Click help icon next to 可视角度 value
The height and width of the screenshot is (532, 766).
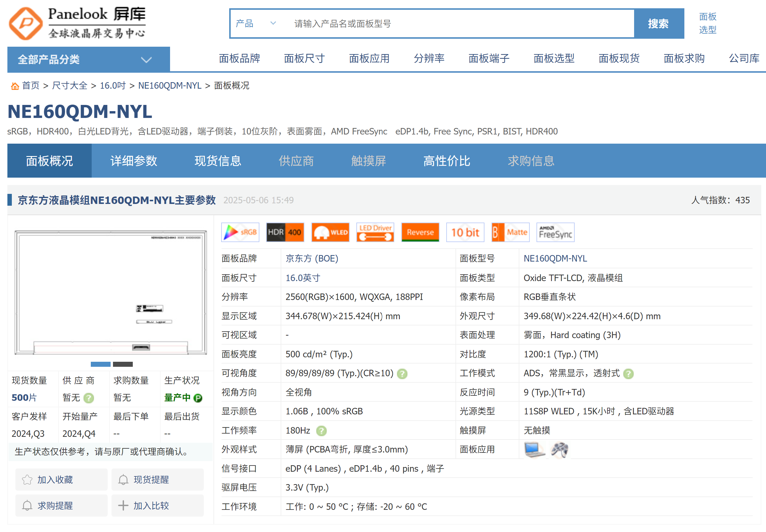click(402, 374)
